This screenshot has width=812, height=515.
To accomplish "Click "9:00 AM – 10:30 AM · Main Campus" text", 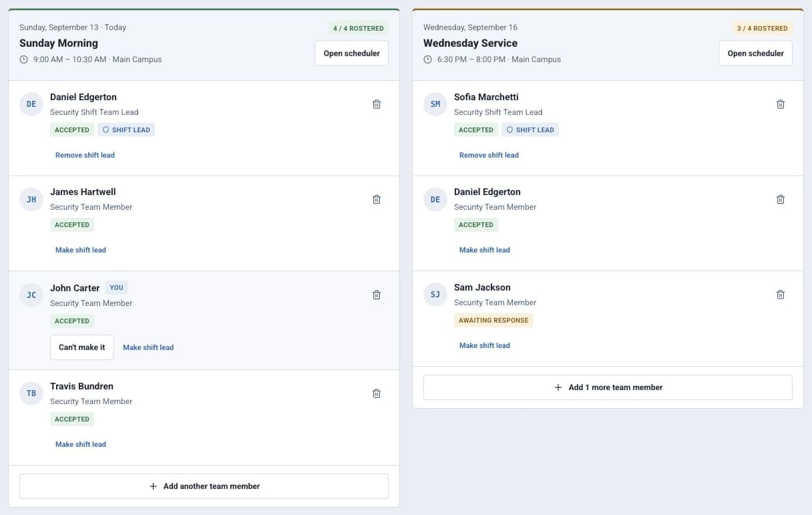I will (x=97, y=59).
